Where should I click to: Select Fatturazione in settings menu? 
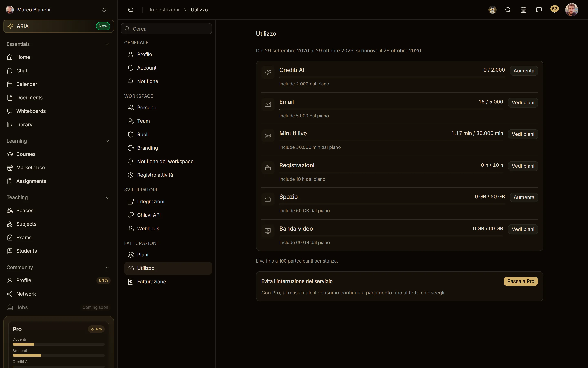(x=168, y=282)
